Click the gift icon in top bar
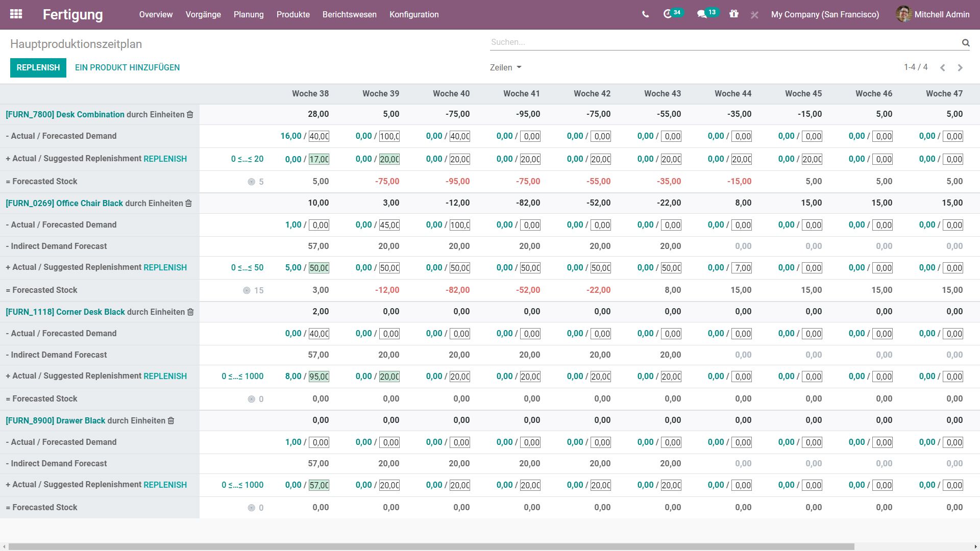This screenshot has height=551, width=980. (733, 14)
